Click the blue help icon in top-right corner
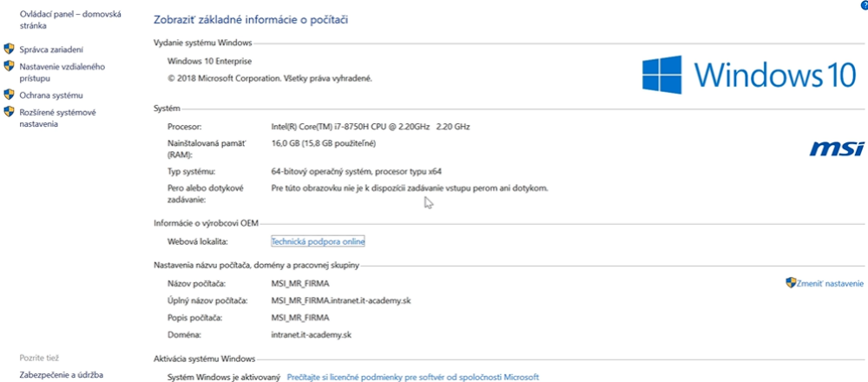The image size is (868, 382). coord(864,5)
